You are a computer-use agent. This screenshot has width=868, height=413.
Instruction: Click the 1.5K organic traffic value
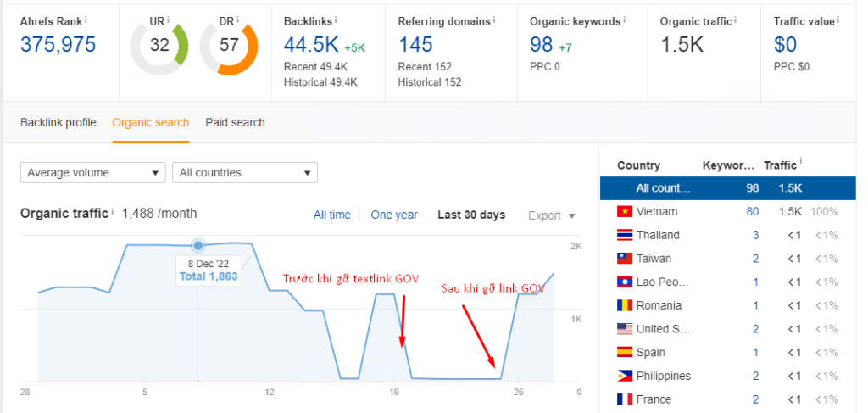click(x=682, y=44)
